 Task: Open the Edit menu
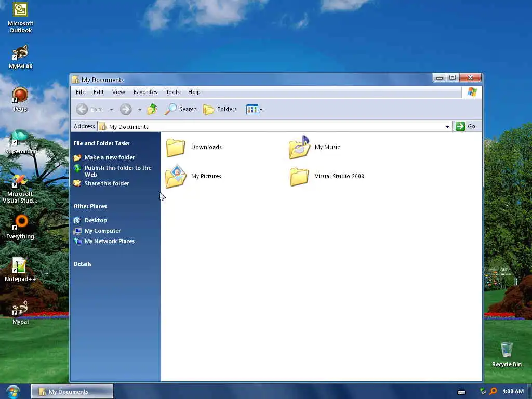[x=99, y=92]
